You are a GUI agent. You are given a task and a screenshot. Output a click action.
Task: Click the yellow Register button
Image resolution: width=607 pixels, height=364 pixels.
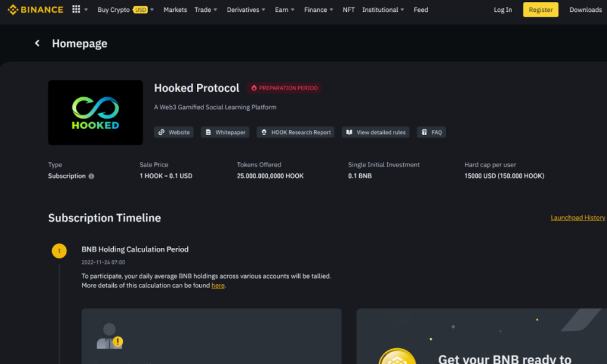point(541,9)
